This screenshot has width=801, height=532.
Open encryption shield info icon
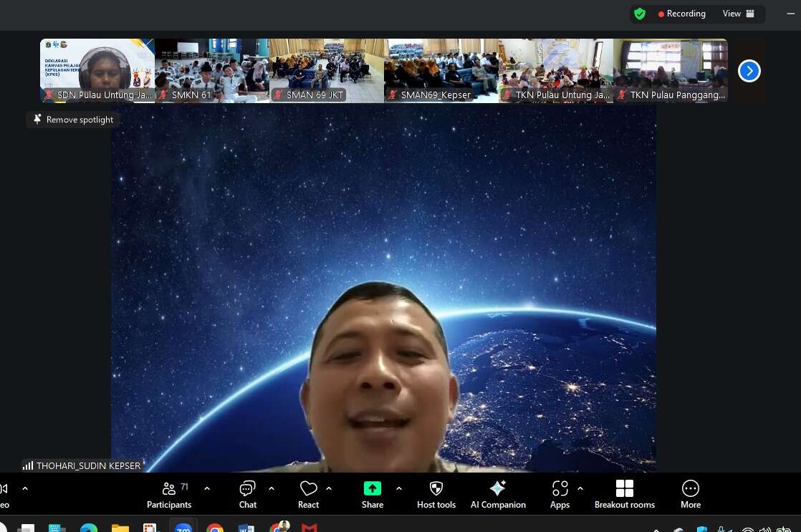click(x=640, y=14)
